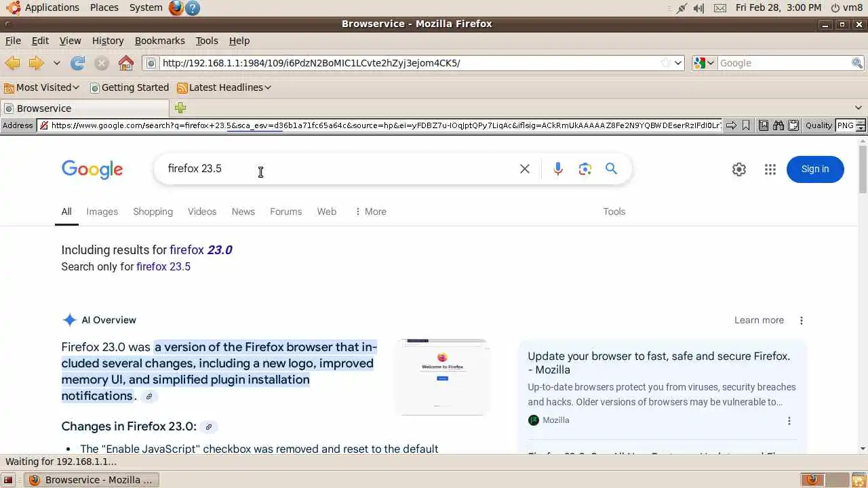
Task: Click the Browservice find binoculars icon
Action: coord(778,125)
